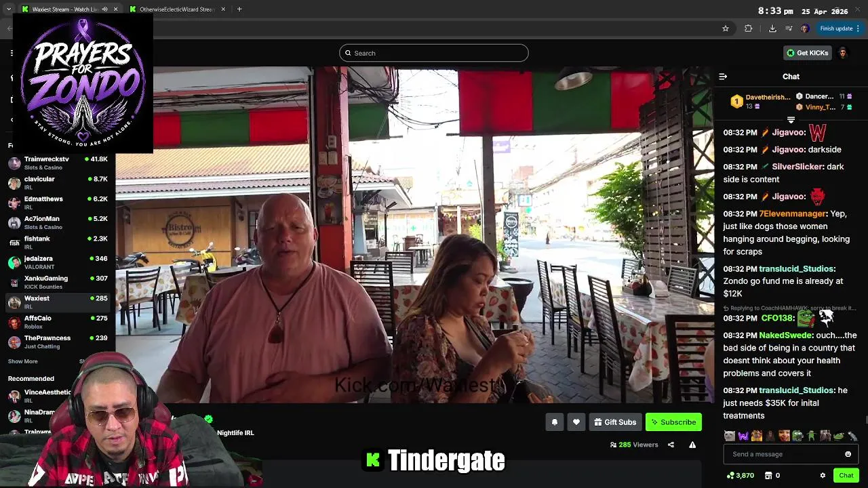Click the Get KICKs button
Image resolution: width=868 pixels, height=488 pixels.
[807, 53]
